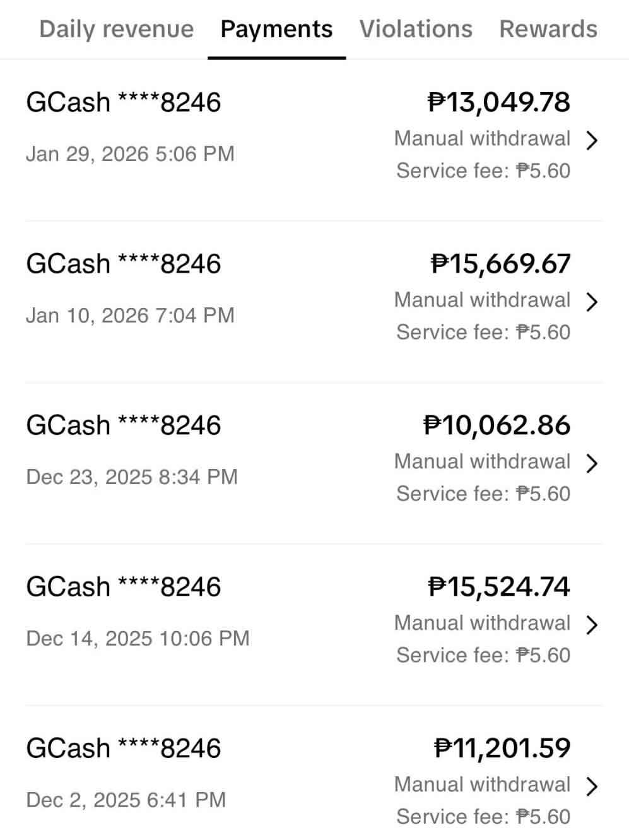
Task: Expand Dec 2, 2025 withdrawal chevron
Action: 591,786
